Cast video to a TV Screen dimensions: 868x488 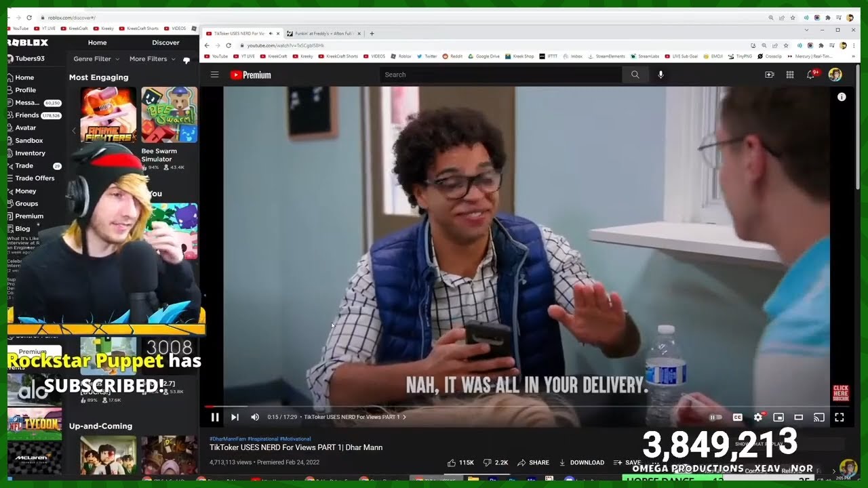[x=819, y=418]
